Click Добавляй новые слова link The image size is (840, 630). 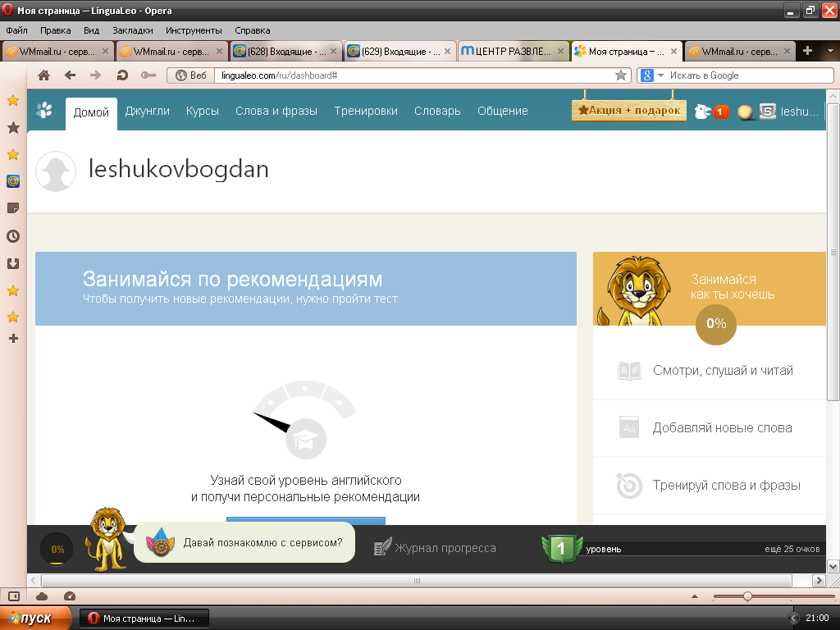[722, 427]
